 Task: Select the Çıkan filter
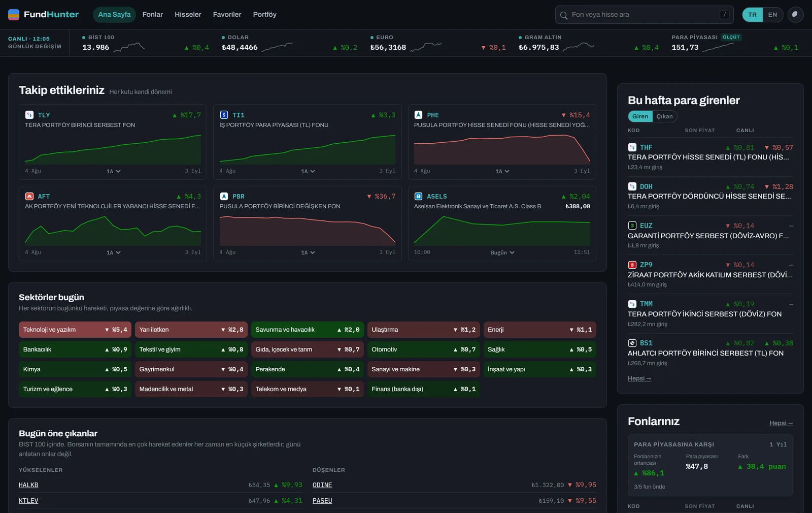point(664,116)
